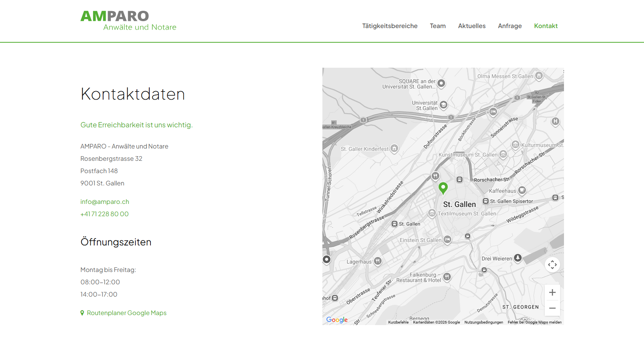Zoom in on the map with plus button
The height and width of the screenshot is (362, 644).
[552, 292]
